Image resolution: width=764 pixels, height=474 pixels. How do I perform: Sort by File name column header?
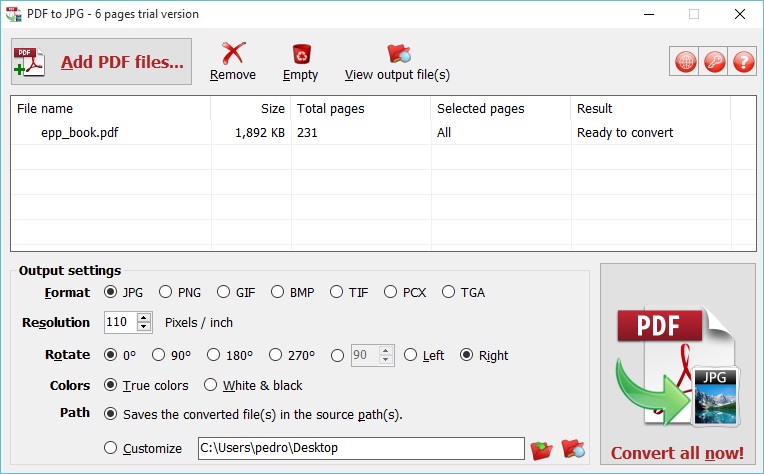(x=111, y=108)
